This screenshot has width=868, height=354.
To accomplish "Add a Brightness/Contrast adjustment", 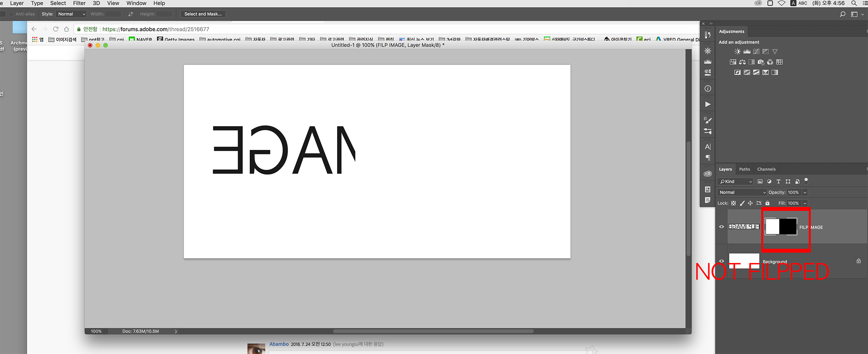I will (x=737, y=51).
